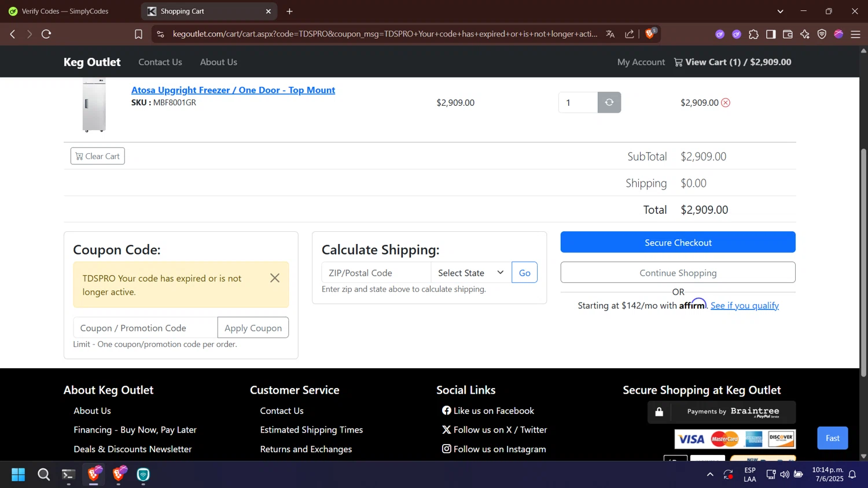Screen dimensions: 868x488
Task: Go to Keg Outlet home logo
Action: click(x=92, y=62)
